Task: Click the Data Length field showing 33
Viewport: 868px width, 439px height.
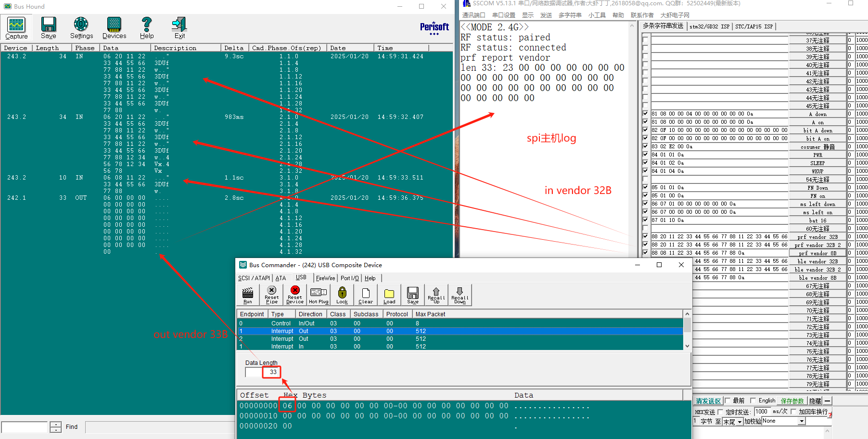Action: [263, 372]
